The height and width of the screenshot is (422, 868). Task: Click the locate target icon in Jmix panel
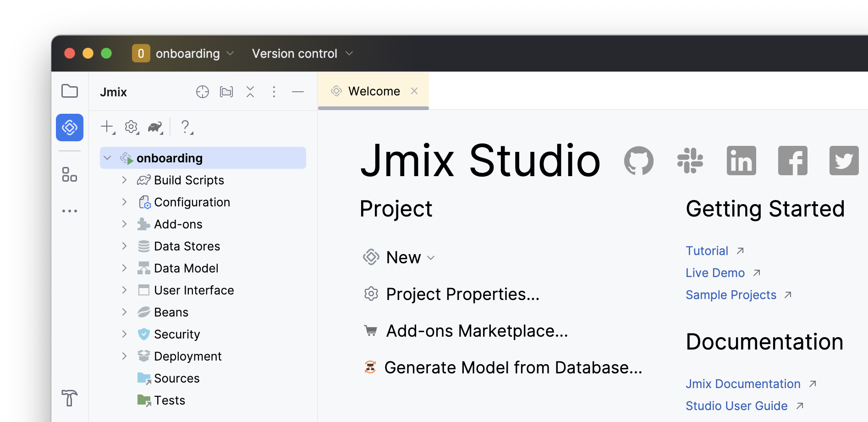point(203,92)
